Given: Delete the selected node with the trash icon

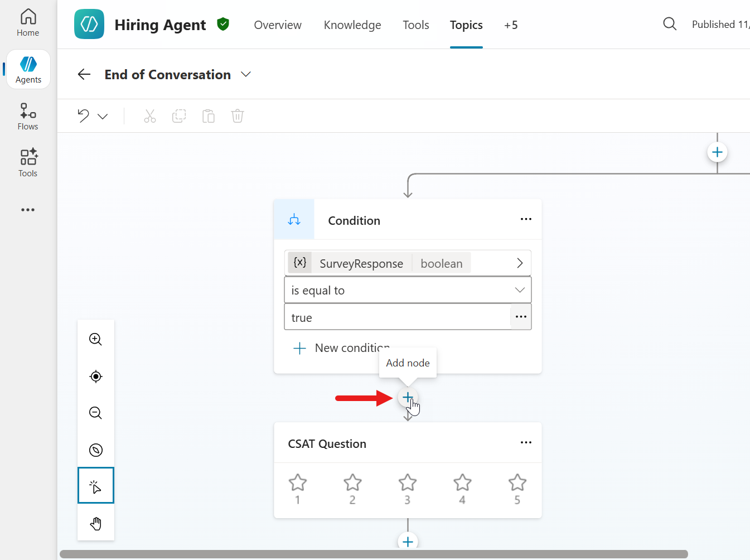Looking at the screenshot, I should tap(238, 116).
